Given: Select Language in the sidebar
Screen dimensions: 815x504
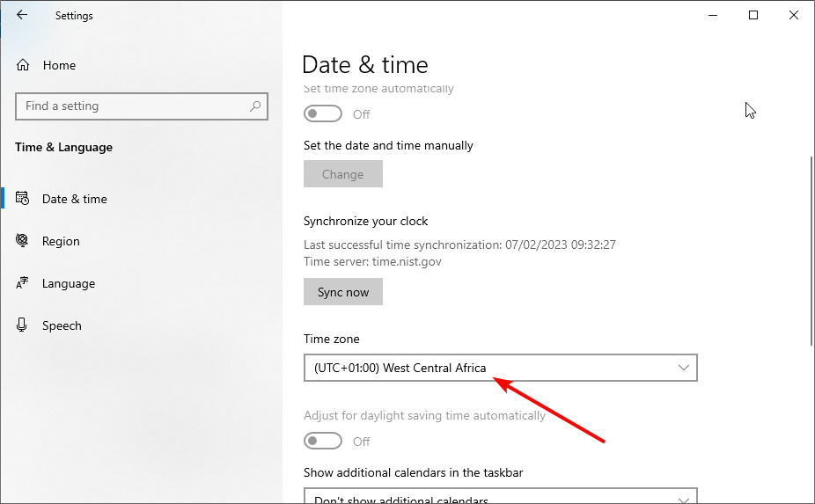Looking at the screenshot, I should (68, 283).
